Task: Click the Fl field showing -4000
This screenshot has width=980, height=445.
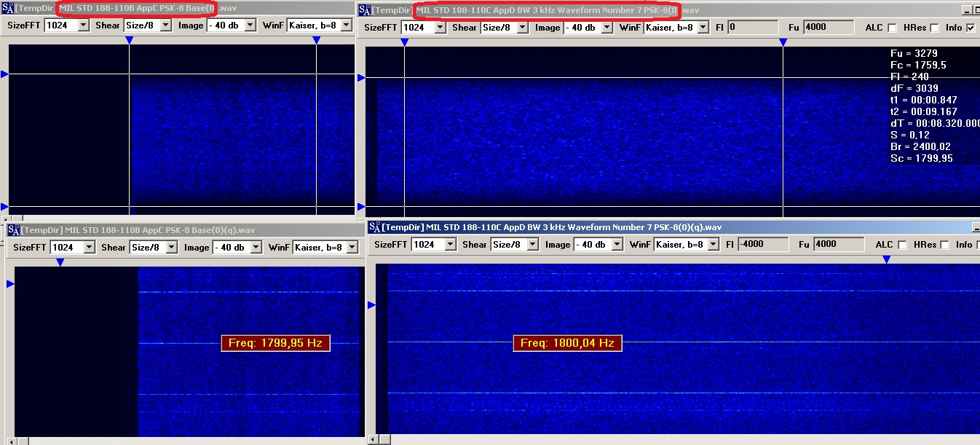Action: coord(760,245)
